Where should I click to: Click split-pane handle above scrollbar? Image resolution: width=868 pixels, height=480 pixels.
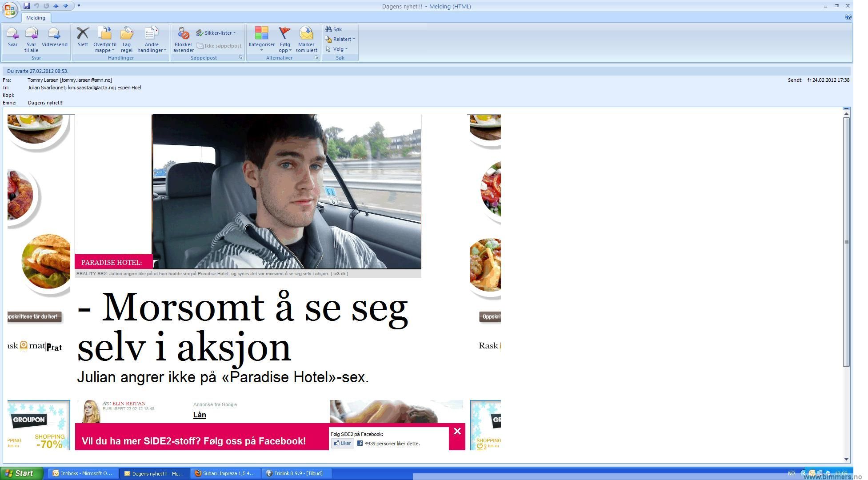point(846,108)
